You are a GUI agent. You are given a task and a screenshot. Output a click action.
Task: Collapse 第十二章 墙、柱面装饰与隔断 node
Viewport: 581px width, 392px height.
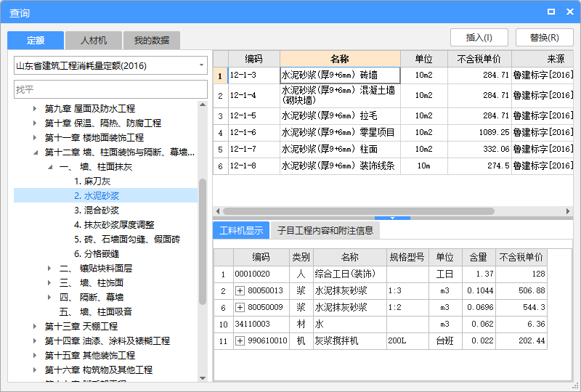(35, 152)
